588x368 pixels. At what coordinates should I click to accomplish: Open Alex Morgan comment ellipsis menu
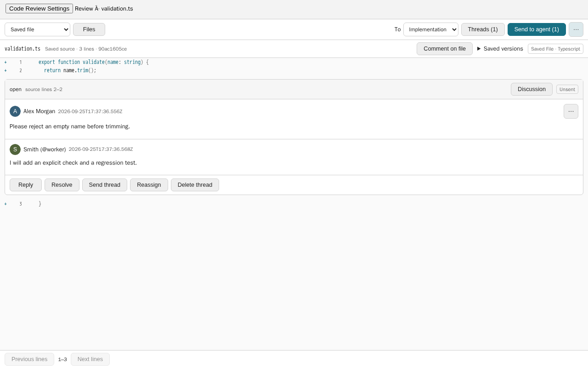571,111
